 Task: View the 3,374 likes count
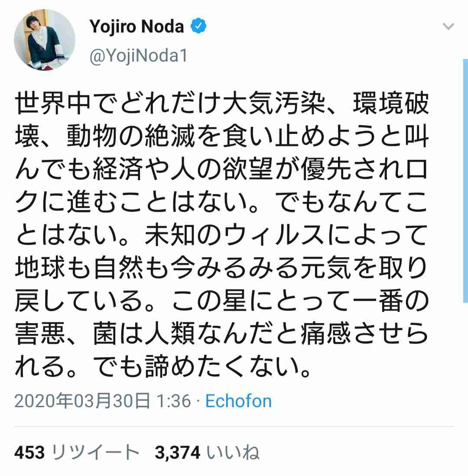(178, 453)
